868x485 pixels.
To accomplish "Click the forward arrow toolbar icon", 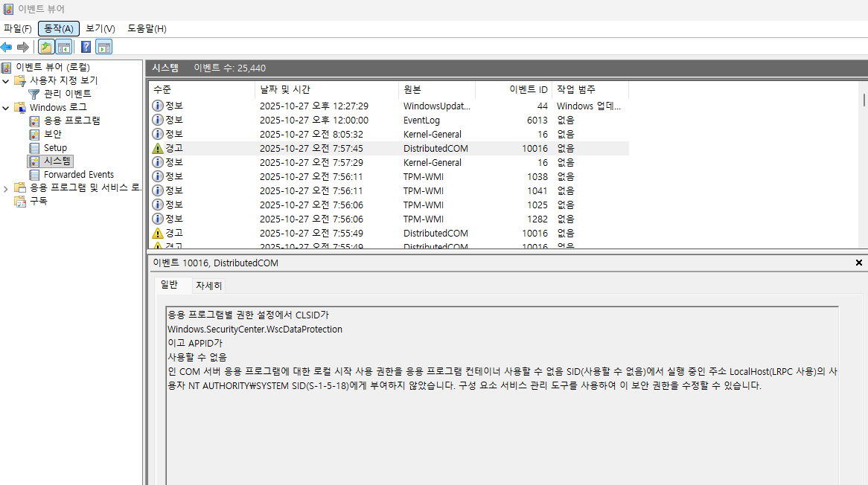I will [22, 48].
